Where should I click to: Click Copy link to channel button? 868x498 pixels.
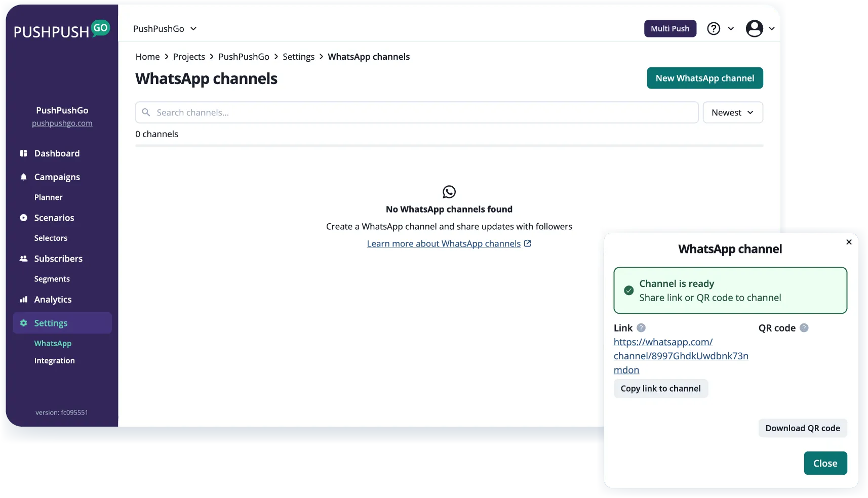pyautogui.click(x=661, y=389)
